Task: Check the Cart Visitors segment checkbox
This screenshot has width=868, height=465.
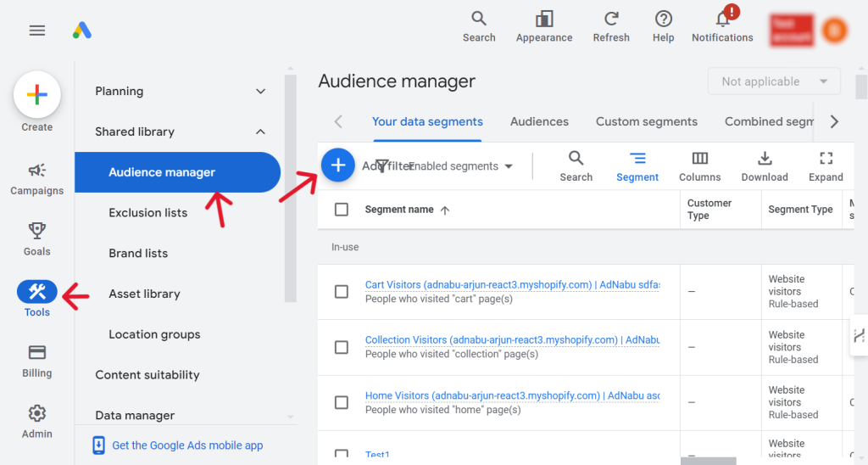Action: (x=342, y=292)
